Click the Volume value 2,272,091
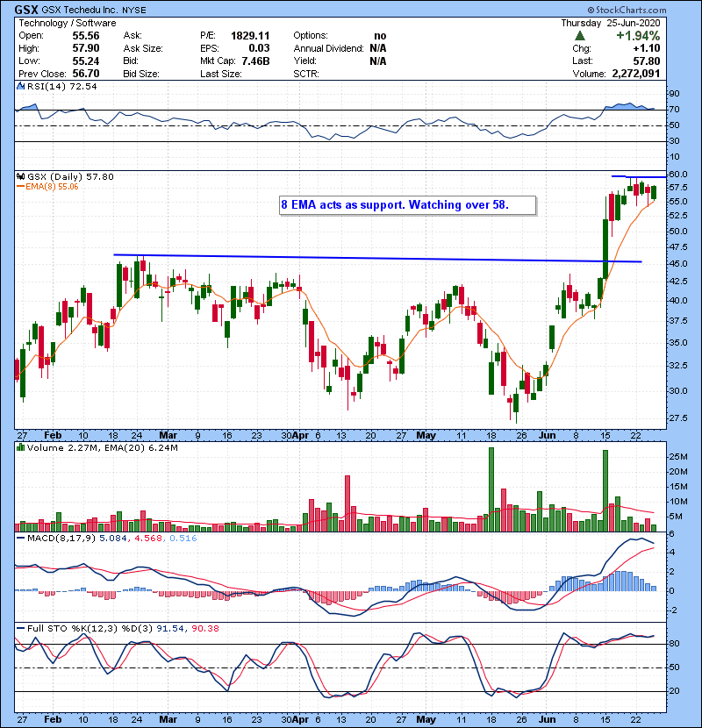 pos(636,74)
